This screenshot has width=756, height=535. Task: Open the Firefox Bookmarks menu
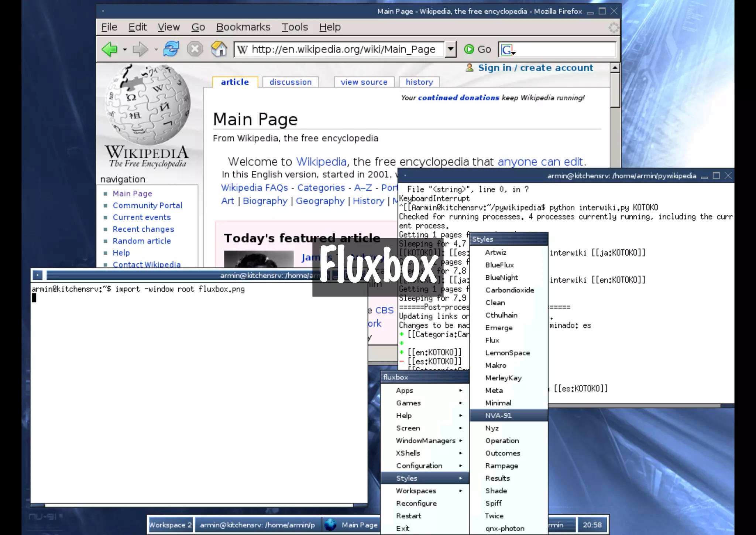(x=243, y=27)
